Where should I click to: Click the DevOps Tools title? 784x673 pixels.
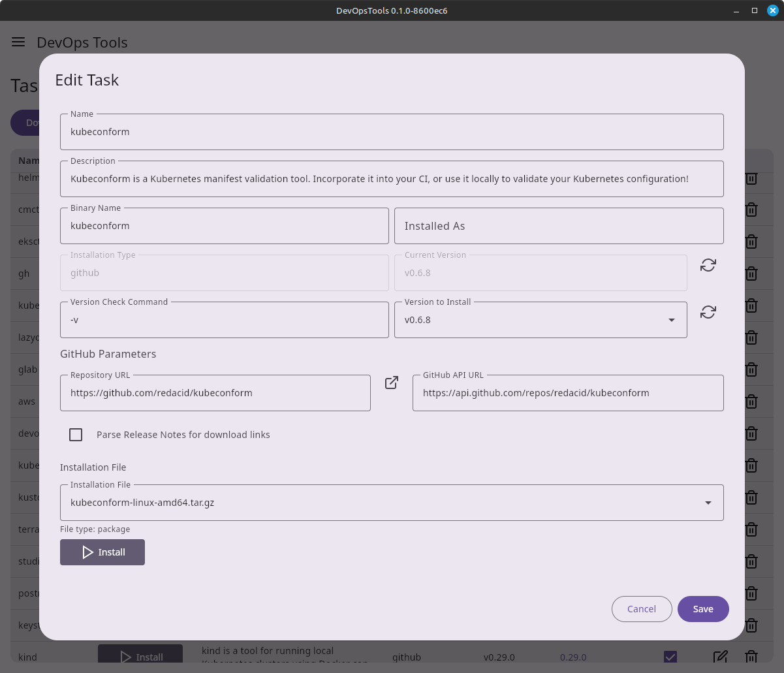pos(82,42)
